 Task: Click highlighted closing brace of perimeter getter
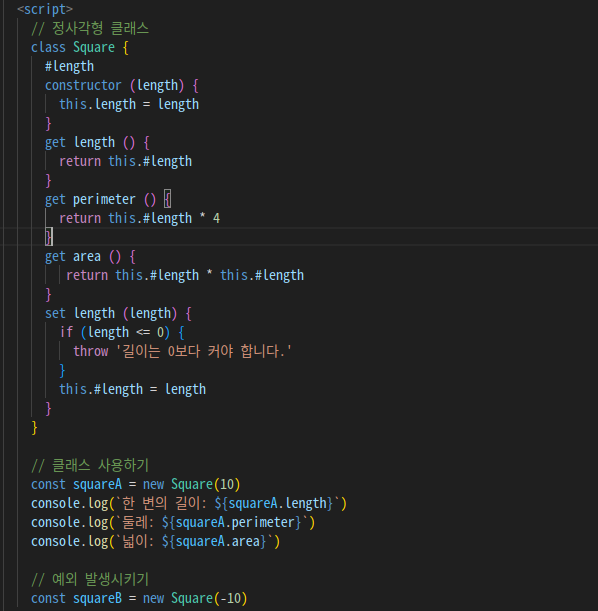click(49, 237)
